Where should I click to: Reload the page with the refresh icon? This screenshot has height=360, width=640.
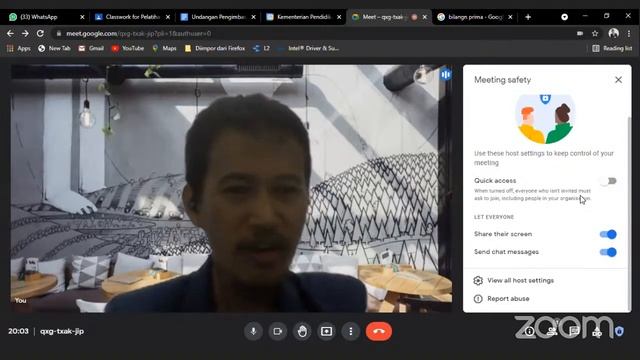(x=40, y=33)
